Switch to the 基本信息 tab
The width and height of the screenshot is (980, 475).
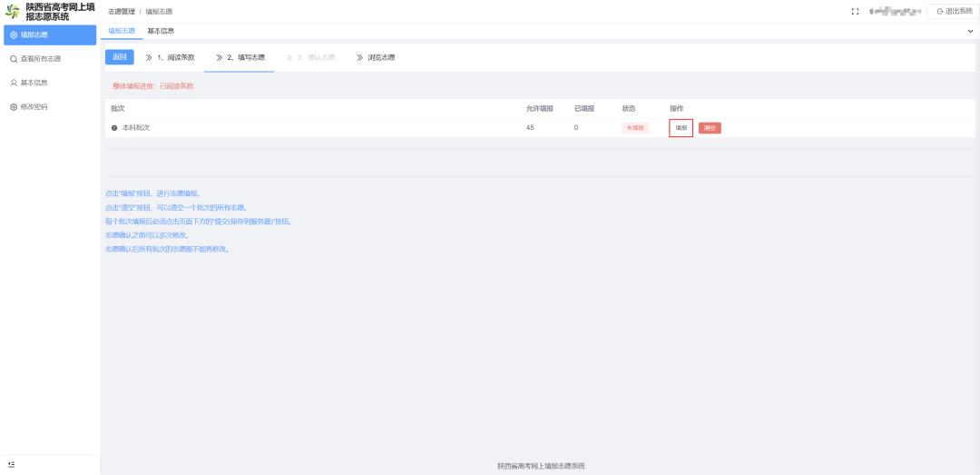[161, 31]
